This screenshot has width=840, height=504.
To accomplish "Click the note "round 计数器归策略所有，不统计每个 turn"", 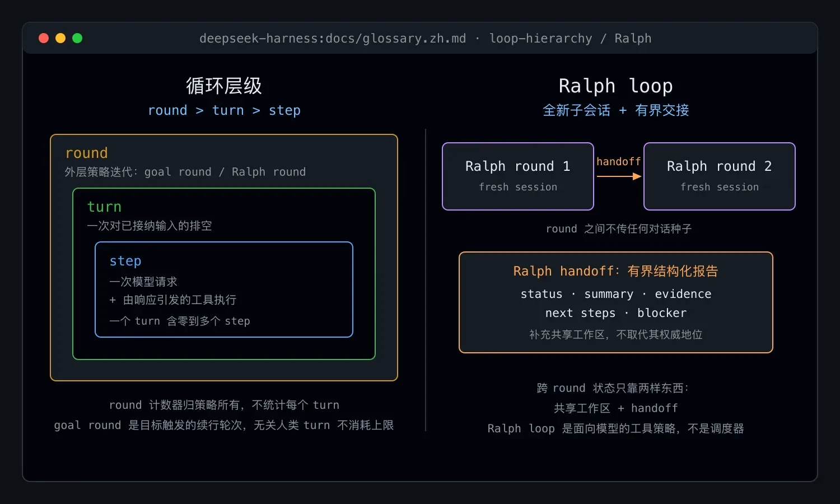I will [224, 405].
